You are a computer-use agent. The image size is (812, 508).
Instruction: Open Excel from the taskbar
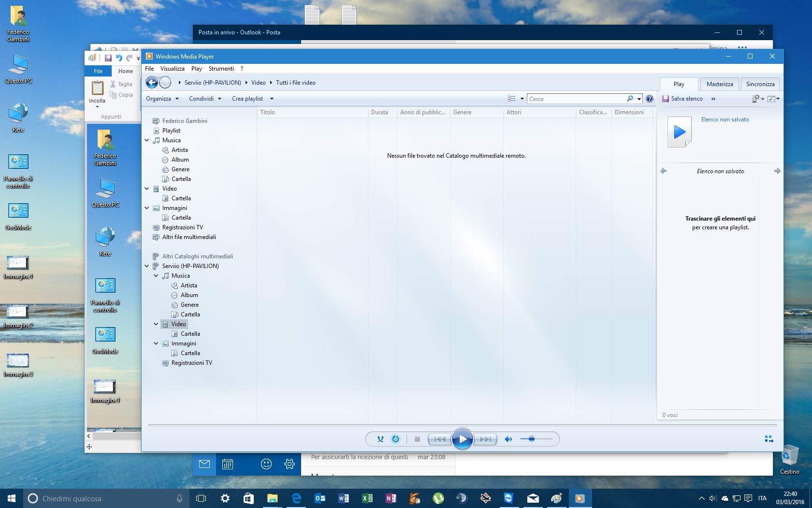pos(367,498)
